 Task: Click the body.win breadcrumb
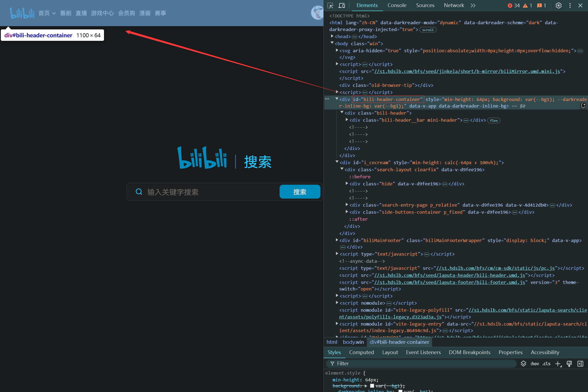tap(353, 342)
